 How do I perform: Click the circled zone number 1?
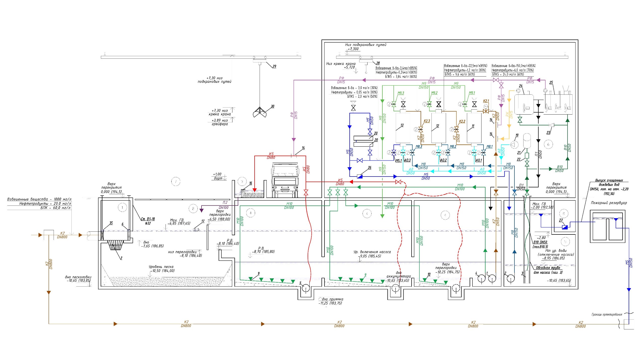[122, 208]
